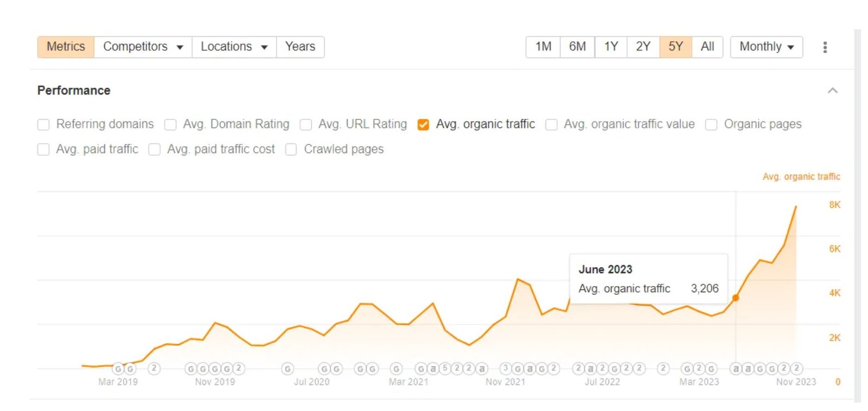Set the time range to 1Y
This screenshot has height=411, width=868.
click(611, 47)
